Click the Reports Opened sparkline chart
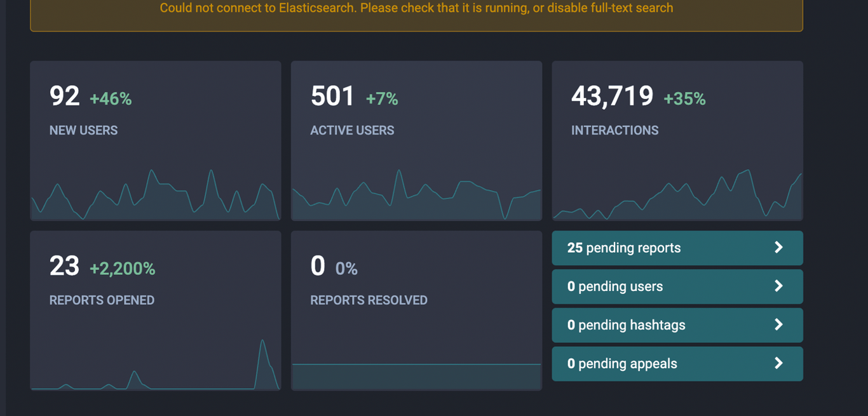Screen dimensions: 868x416 (x=156, y=364)
